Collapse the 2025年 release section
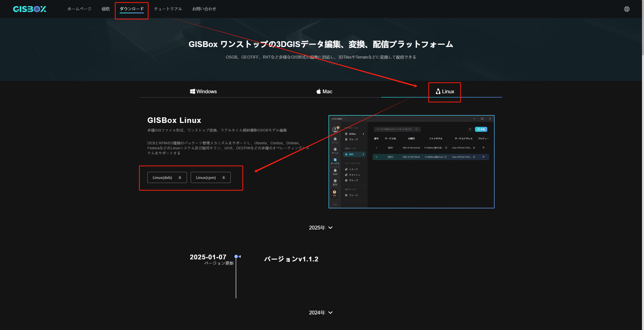 (x=321, y=228)
